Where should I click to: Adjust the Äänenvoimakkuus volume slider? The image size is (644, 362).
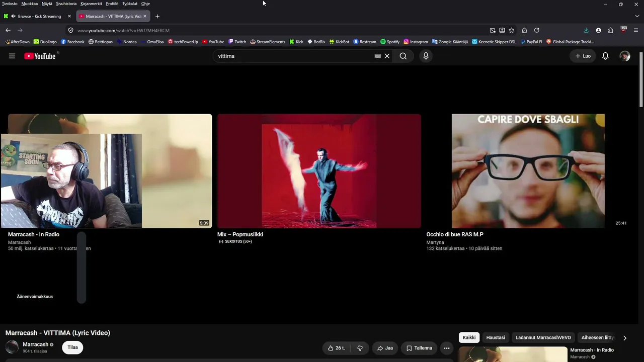click(x=82, y=267)
